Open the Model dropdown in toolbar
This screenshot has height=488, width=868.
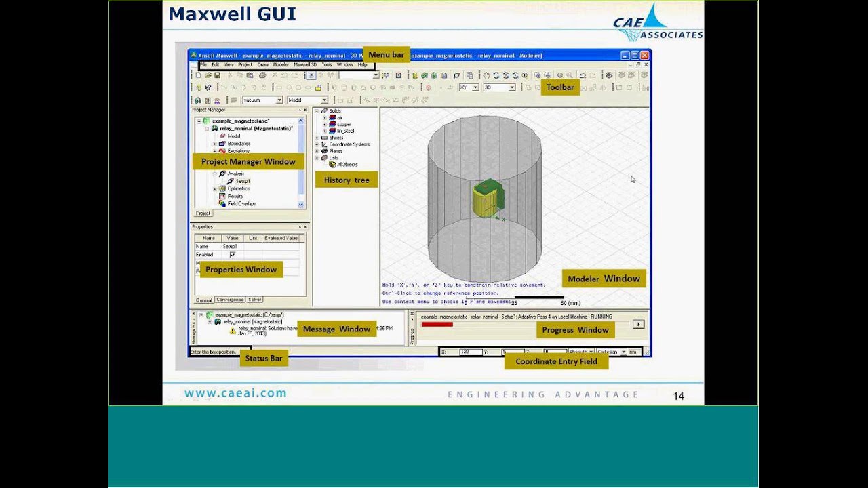324,100
